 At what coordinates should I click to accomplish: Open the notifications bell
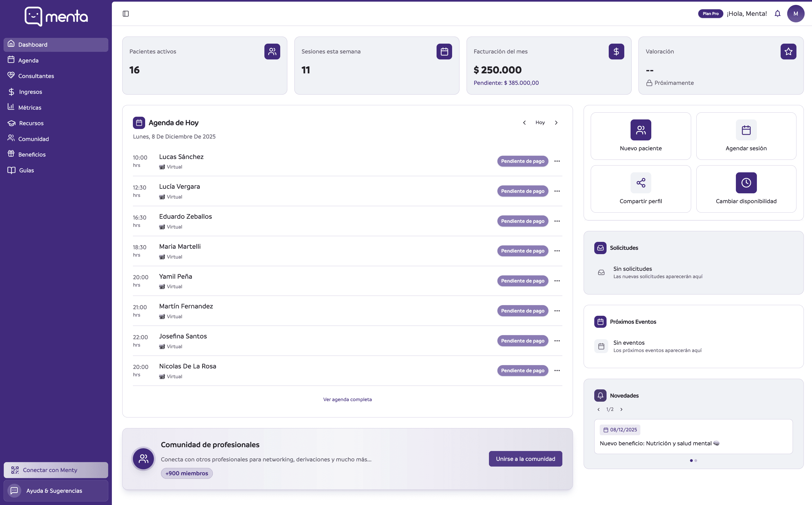(x=778, y=14)
